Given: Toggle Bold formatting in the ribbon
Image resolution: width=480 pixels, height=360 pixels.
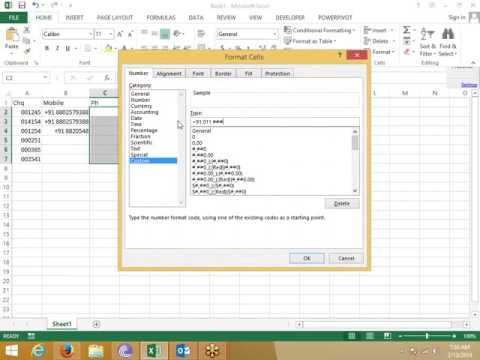Looking at the screenshot, I should coord(47,48).
